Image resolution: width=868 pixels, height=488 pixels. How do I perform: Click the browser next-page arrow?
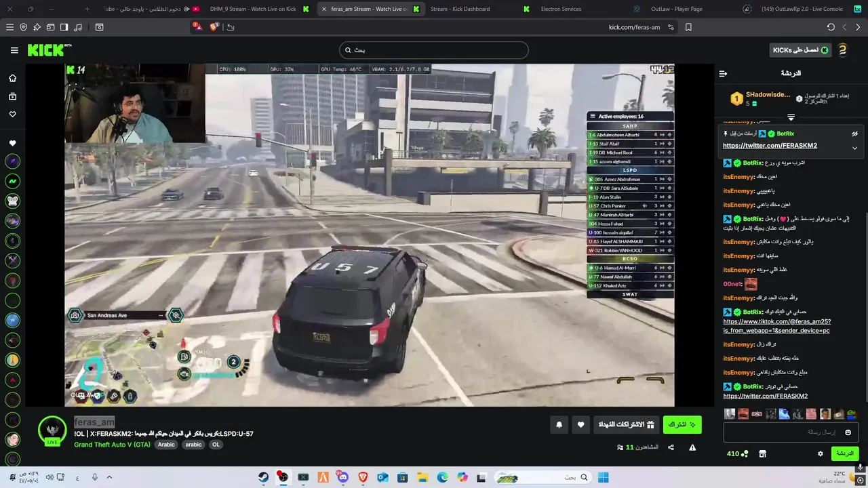tap(858, 27)
